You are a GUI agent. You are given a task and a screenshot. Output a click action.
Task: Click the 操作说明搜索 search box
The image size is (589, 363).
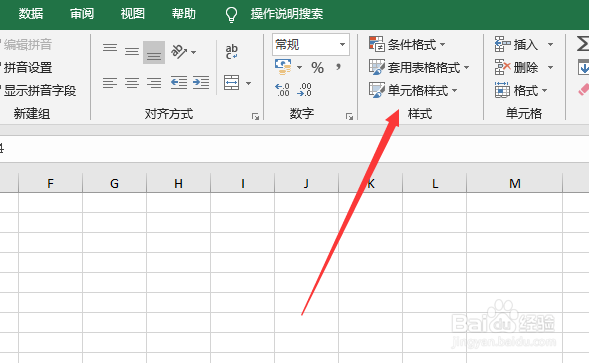(x=287, y=14)
